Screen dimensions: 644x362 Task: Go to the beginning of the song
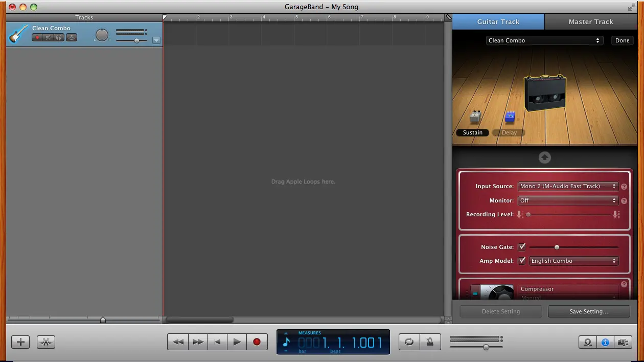point(217,342)
